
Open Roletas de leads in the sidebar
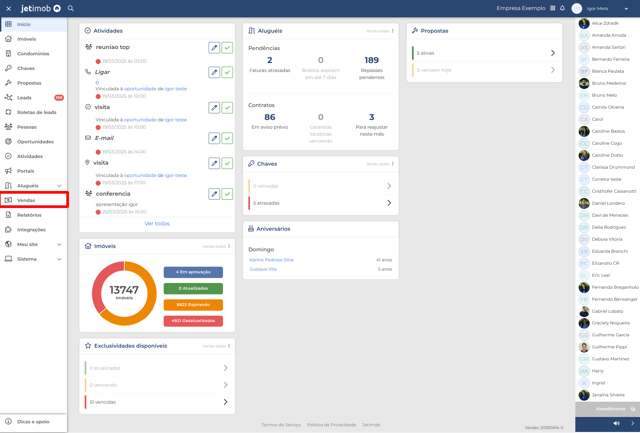coord(33,112)
